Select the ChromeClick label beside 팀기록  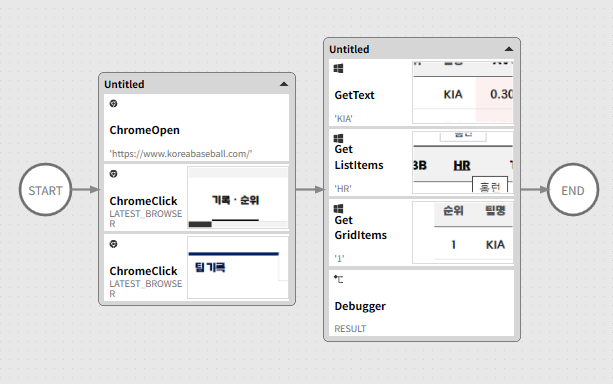(143, 271)
